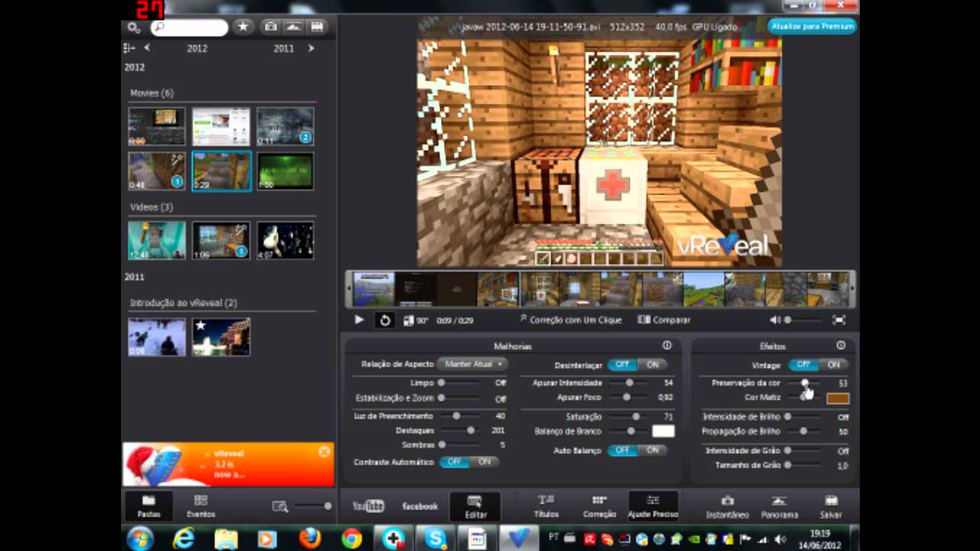Switch to Eventos view
This screenshot has width=980, height=551.
click(201, 506)
